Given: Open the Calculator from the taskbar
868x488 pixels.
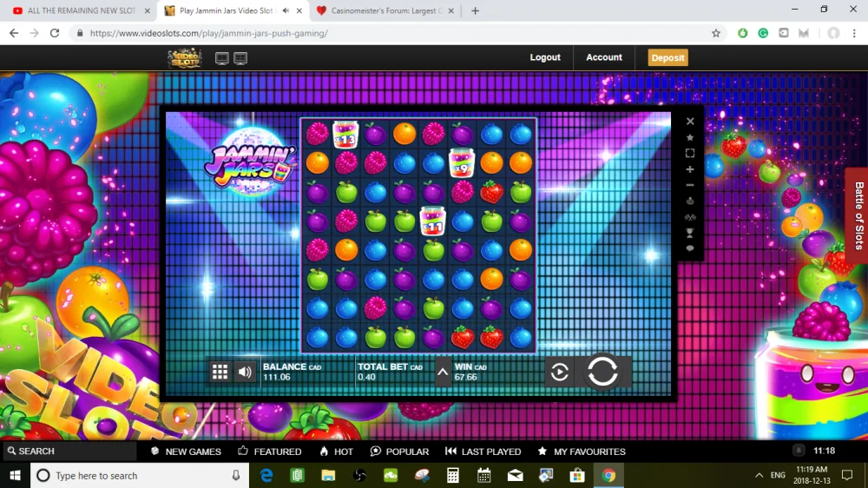Looking at the screenshot, I should [453, 475].
